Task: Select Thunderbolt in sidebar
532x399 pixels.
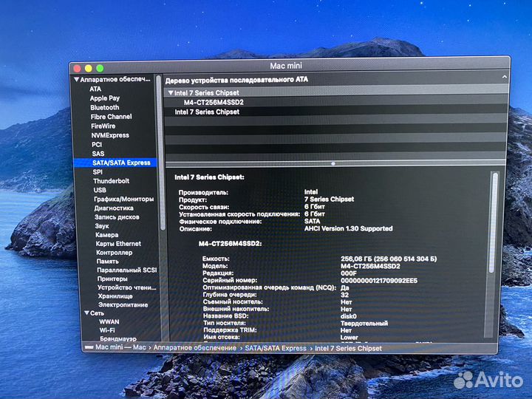Action: pos(112,181)
